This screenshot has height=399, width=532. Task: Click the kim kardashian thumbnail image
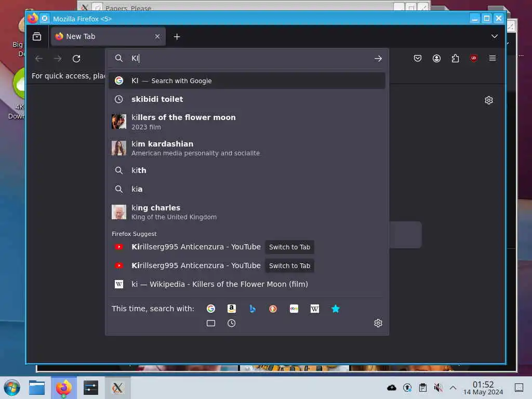[x=119, y=148]
